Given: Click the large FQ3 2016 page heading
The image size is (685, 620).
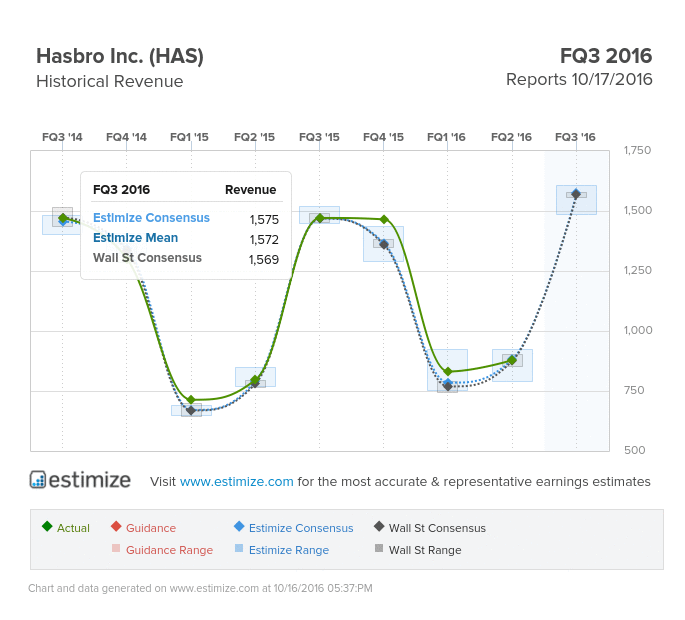Looking at the screenshot, I should point(606,56).
